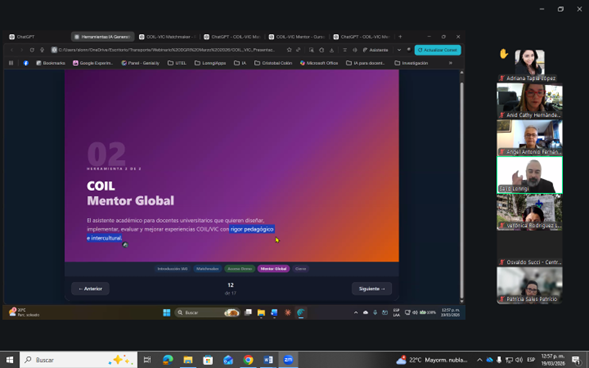
Task: Open Microsoft Store on the bottom taskbar
Action: (208, 360)
